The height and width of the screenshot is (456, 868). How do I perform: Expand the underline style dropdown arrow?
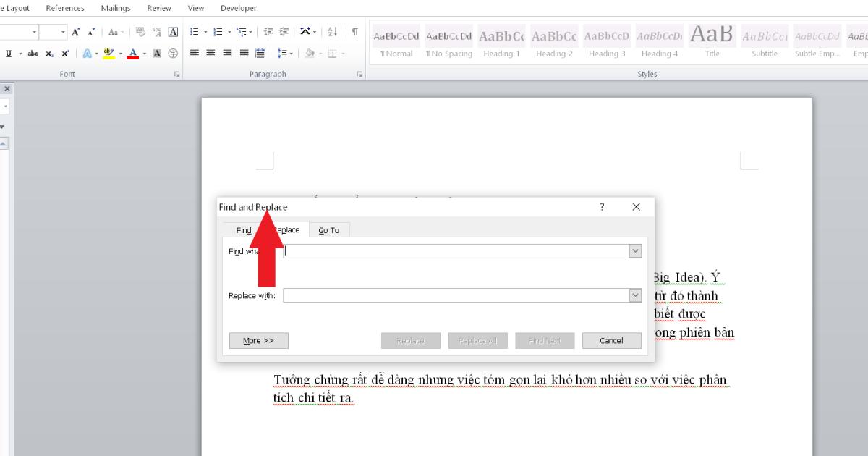click(x=20, y=54)
